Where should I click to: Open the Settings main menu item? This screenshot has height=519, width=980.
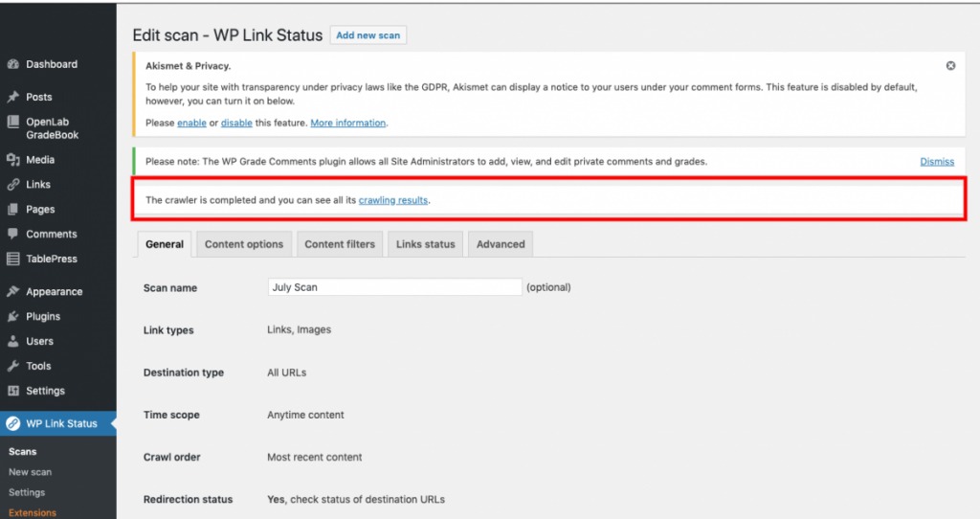coord(45,391)
